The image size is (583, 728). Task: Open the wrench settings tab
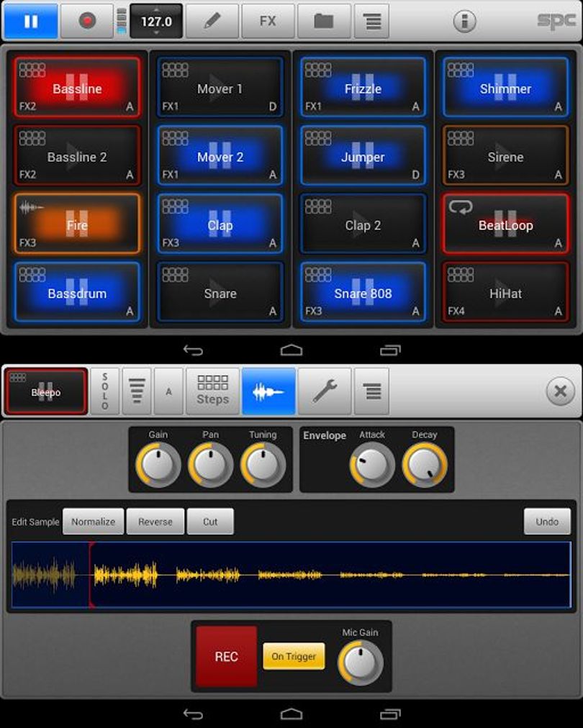click(x=325, y=391)
